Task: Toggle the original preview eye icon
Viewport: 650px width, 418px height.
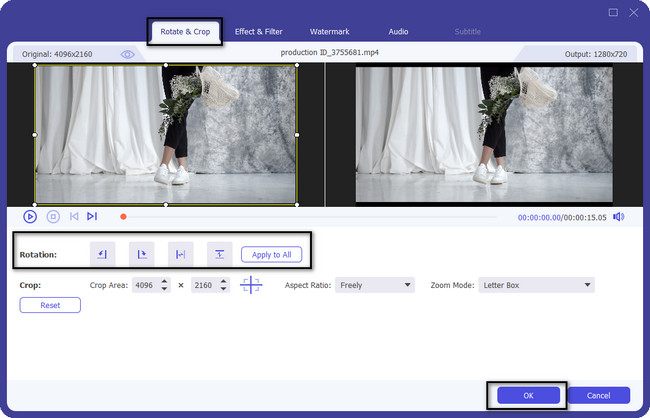Action: click(127, 54)
